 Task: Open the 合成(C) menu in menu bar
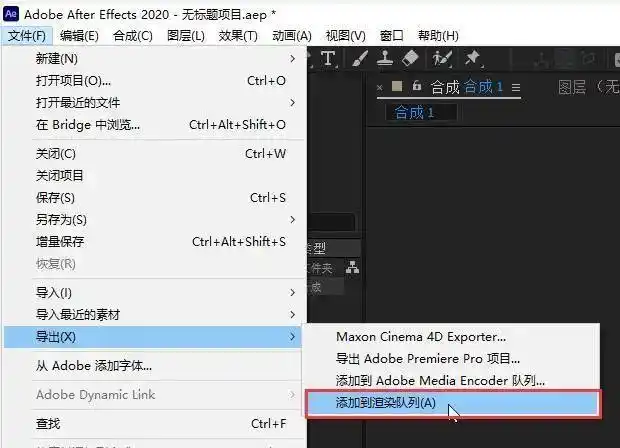[x=133, y=36]
